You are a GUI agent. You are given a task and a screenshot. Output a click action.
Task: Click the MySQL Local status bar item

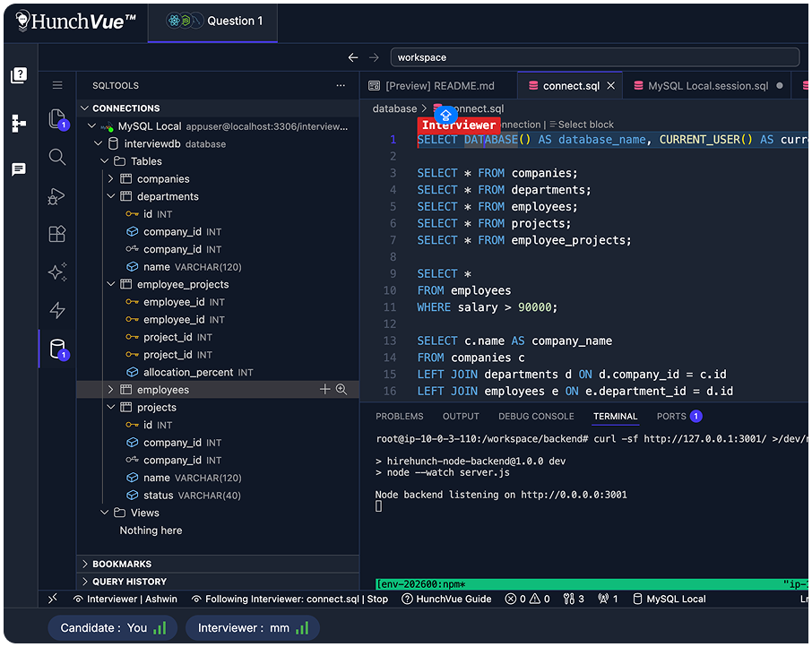coord(669,599)
